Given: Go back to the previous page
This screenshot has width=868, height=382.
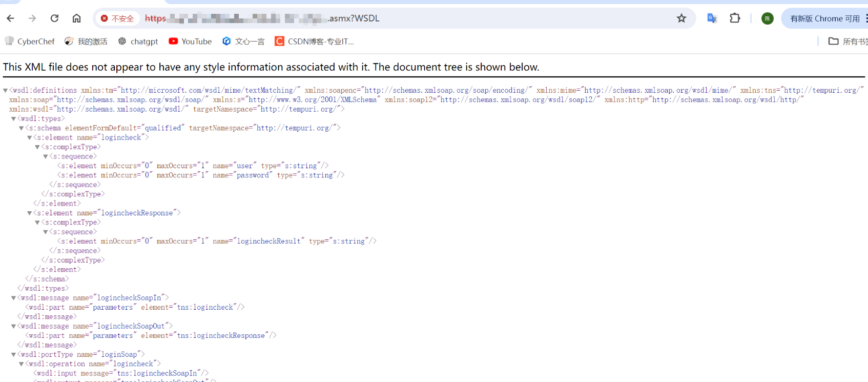Looking at the screenshot, I should 10,18.
